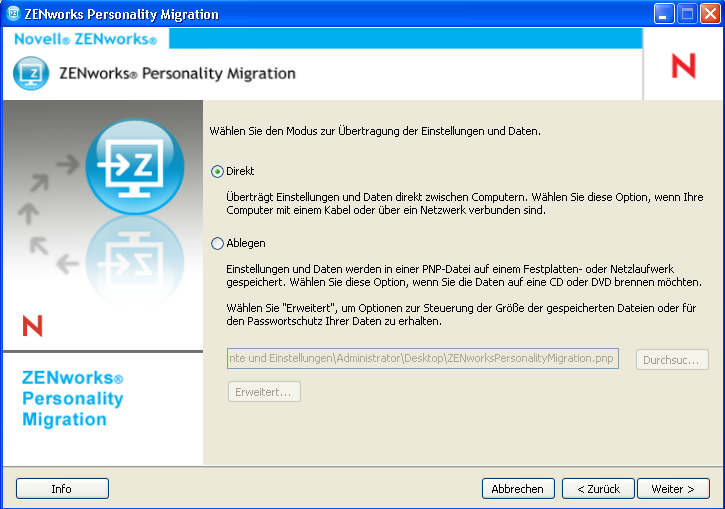The width and height of the screenshot is (725, 509).
Task: Minimize the ZENworks Personality Migration window
Action: coord(664,13)
